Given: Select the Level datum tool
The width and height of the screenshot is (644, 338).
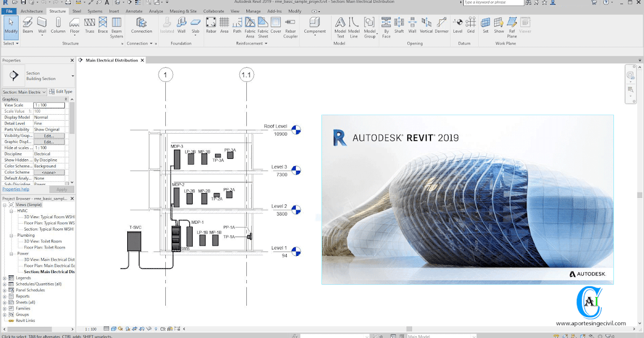Looking at the screenshot, I should pos(458,26).
